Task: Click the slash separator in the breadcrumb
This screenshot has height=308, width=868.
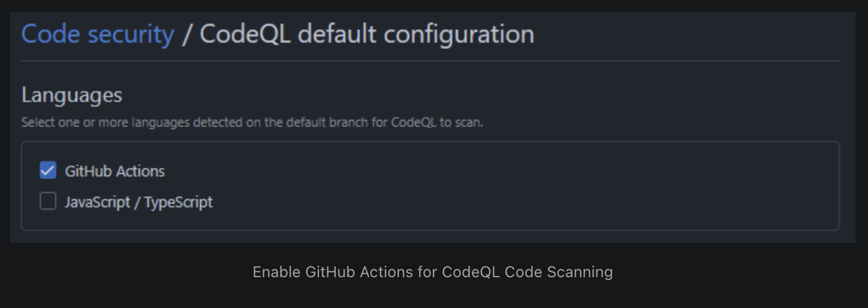Action: (x=187, y=34)
